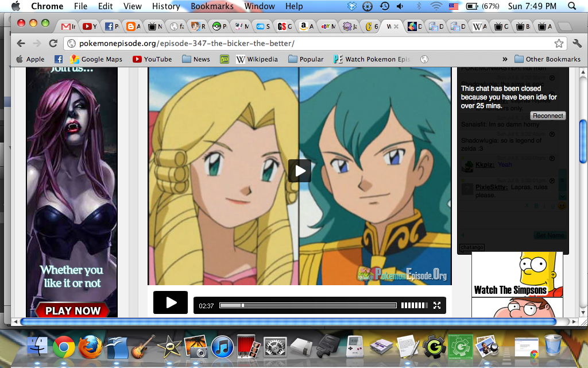Open the Window menu
Image resolution: width=588 pixels, height=368 pixels.
(260, 6)
